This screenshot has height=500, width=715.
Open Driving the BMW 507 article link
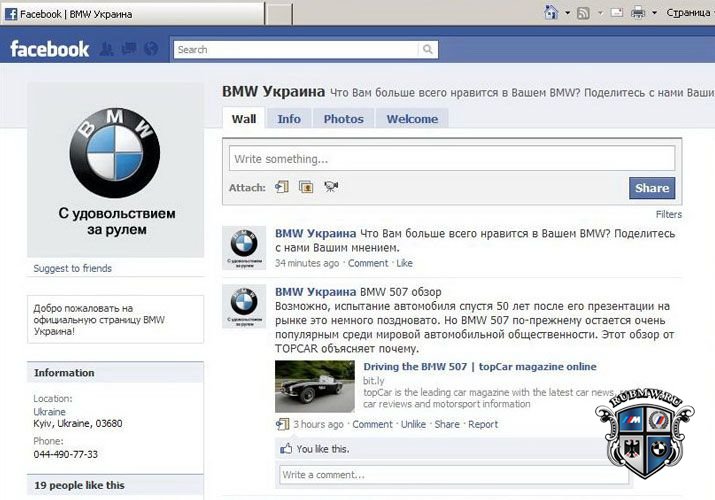point(480,366)
